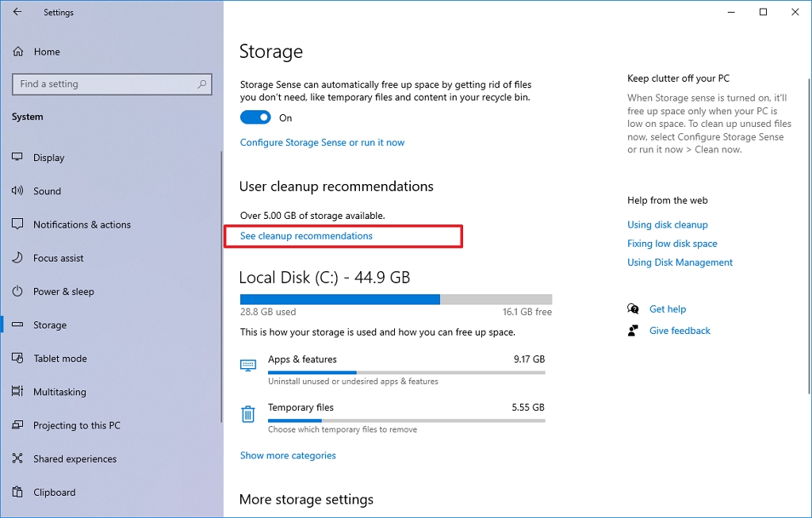Click the search magnifier icon
The width and height of the screenshot is (812, 518).
coord(201,84)
